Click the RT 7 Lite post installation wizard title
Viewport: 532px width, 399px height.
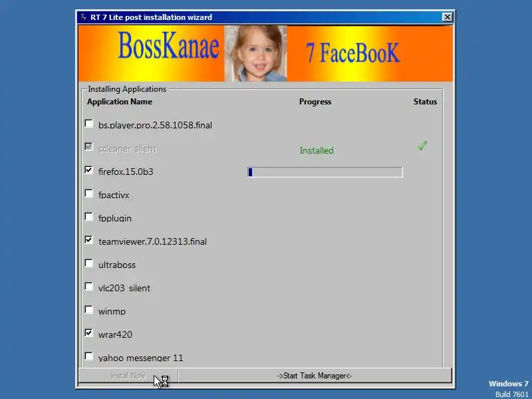tap(152, 17)
